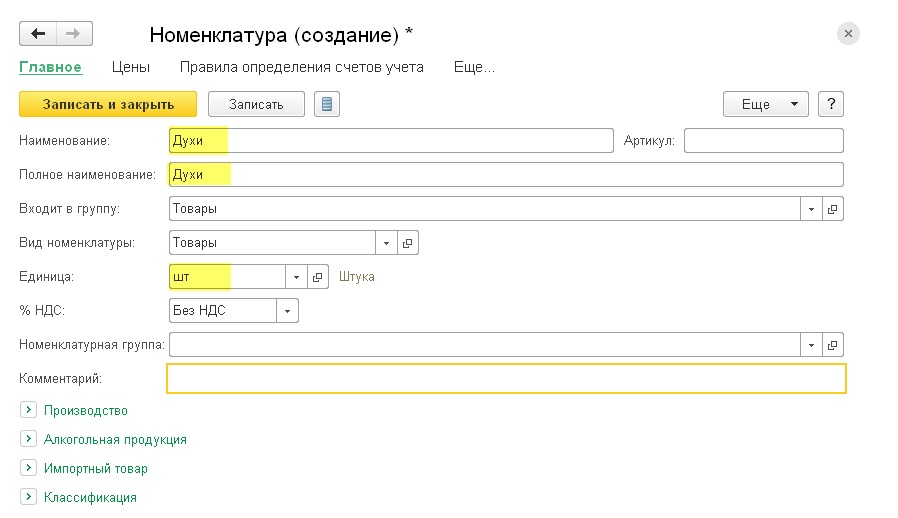Image resolution: width=898 pixels, height=518 pixels.
Task: Expand the Импортный товар section
Action: tap(28, 468)
